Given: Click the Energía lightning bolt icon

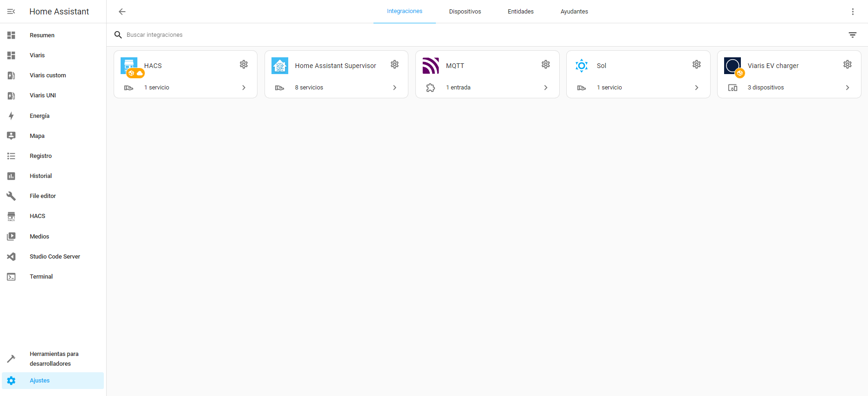Looking at the screenshot, I should 11,116.
